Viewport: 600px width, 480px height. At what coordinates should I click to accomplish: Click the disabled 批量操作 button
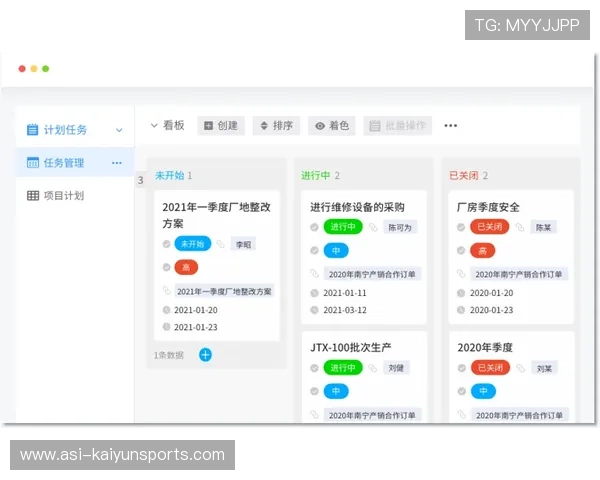click(x=398, y=126)
